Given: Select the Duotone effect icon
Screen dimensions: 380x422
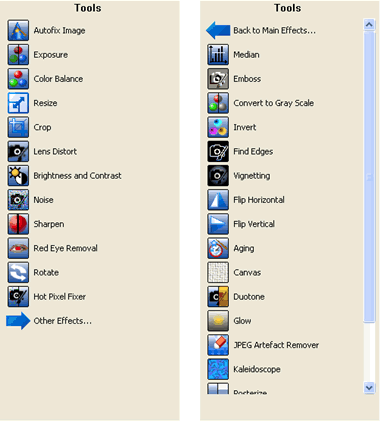Looking at the screenshot, I should 218,297.
